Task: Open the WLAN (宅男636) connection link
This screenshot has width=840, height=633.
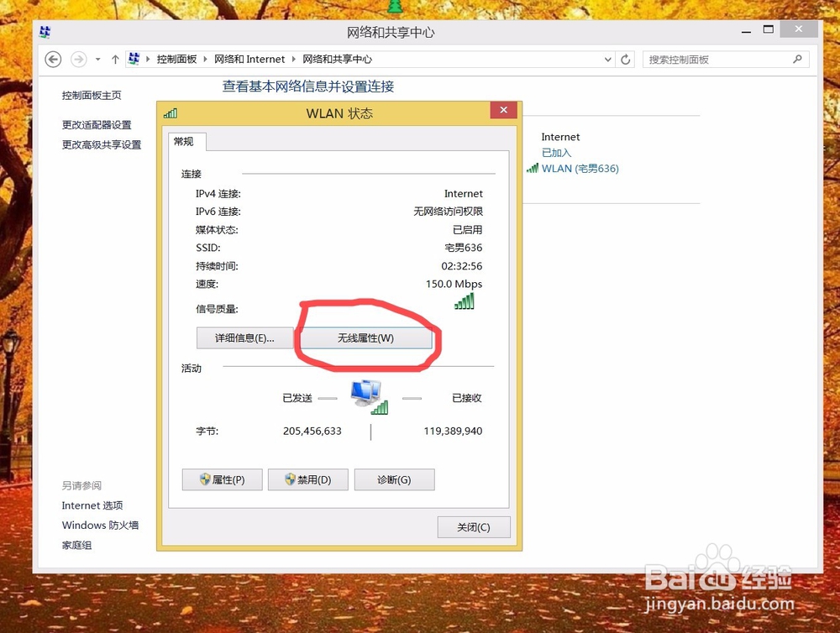Action: pos(580,168)
